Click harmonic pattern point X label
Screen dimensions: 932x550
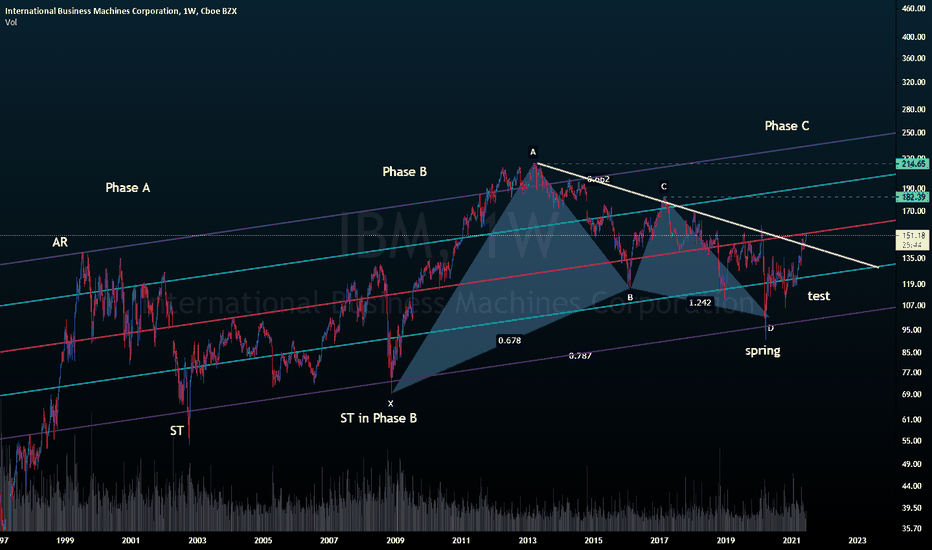pos(391,404)
